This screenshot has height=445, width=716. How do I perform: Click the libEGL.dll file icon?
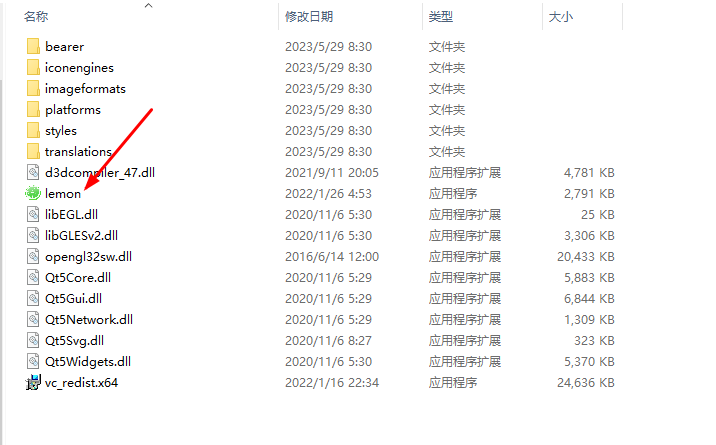[x=33, y=215]
